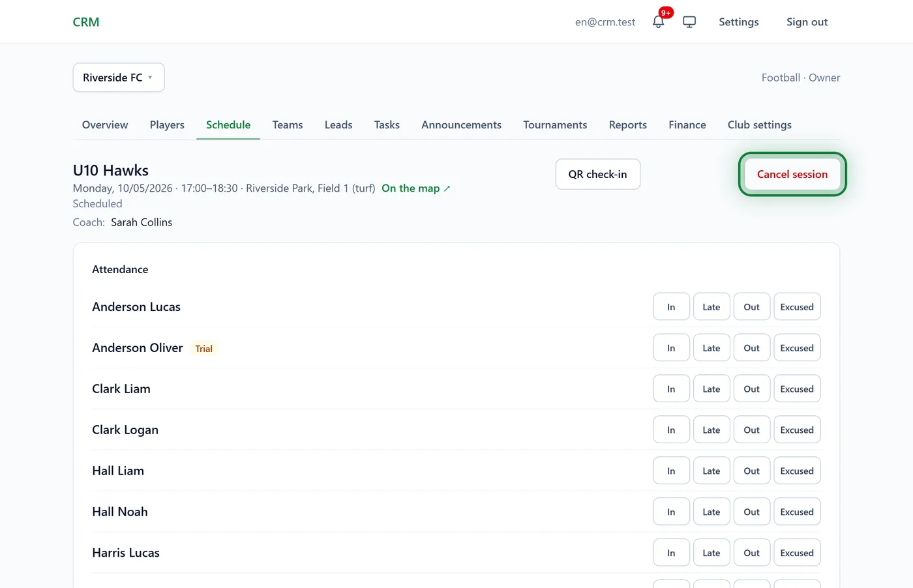The image size is (913, 588).
Task: Mark Hall Liam as In
Action: tap(671, 471)
